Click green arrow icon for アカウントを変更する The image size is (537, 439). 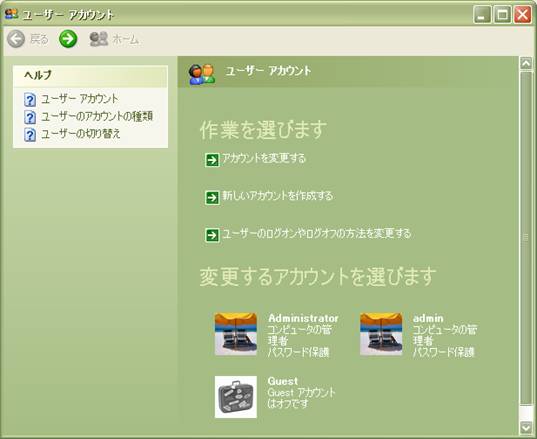[212, 160]
